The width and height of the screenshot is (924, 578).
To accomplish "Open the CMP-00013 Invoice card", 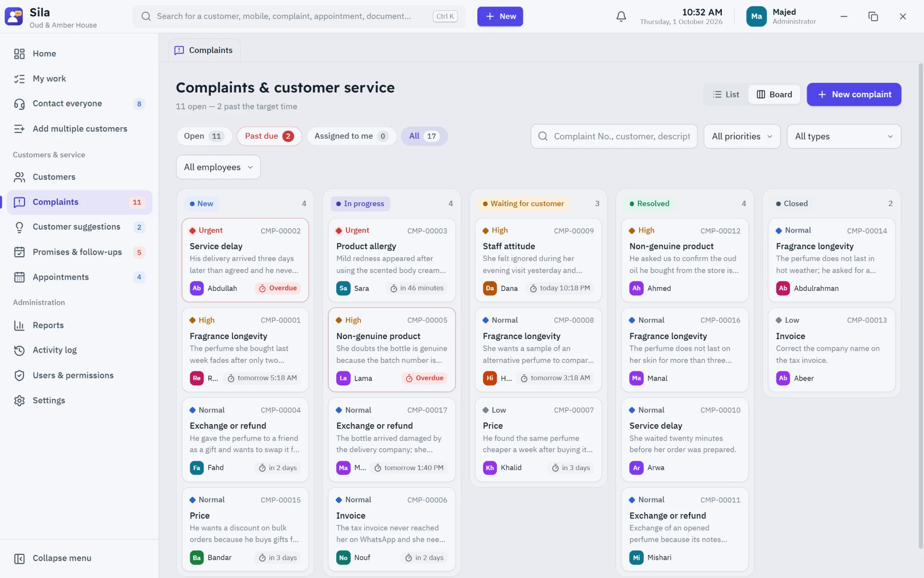I will pos(832,350).
